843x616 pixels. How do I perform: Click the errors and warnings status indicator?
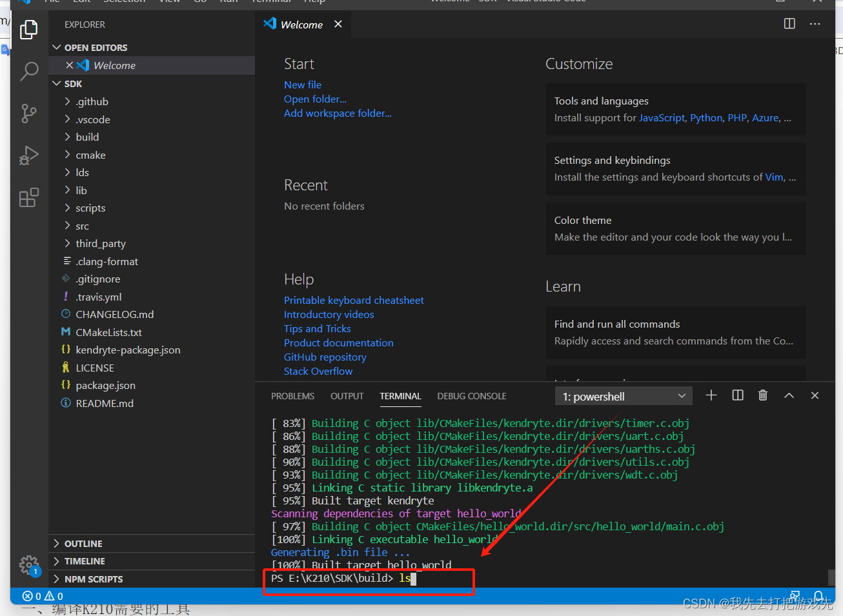pyautogui.click(x=43, y=596)
